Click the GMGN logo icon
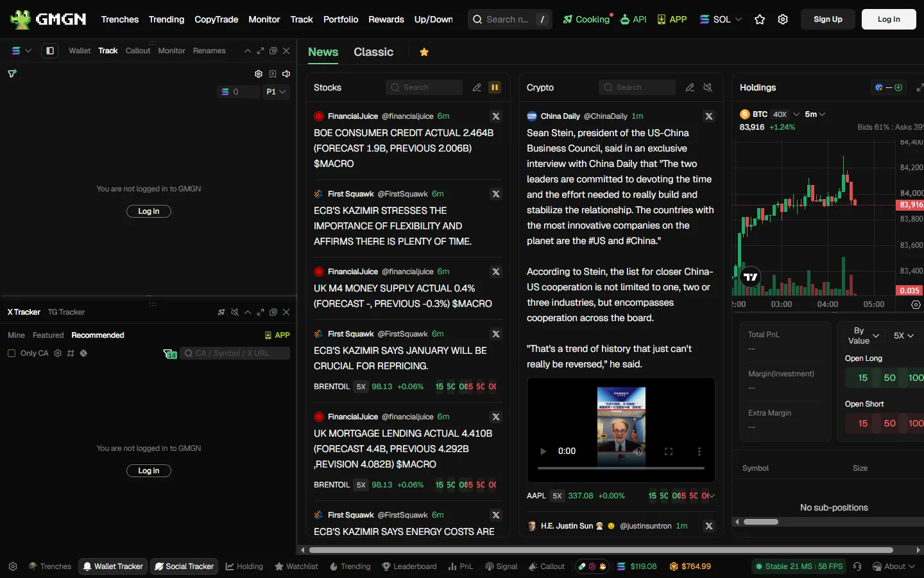This screenshot has width=924, height=578. 21,19
